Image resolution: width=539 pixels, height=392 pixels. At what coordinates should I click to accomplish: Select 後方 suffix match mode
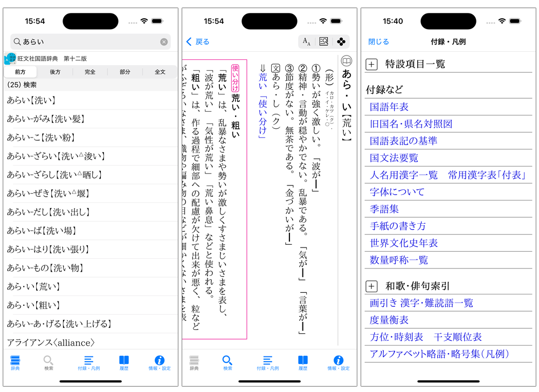pyautogui.click(x=55, y=72)
